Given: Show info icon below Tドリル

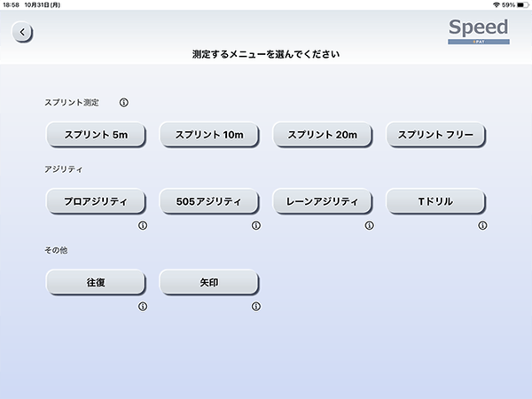Looking at the screenshot, I should click(x=483, y=225).
